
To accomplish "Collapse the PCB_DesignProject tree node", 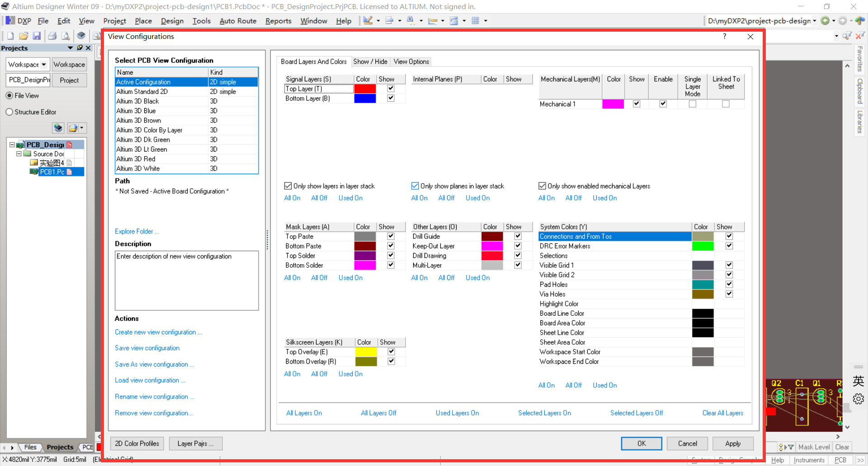I will (12, 145).
